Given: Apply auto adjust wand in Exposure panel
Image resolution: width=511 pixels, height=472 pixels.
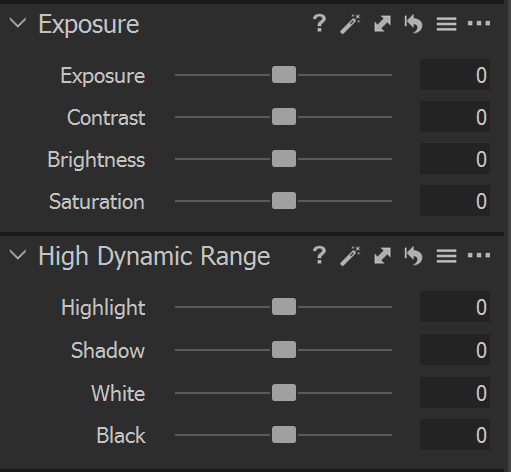Looking at the screenshot, I should (x=350, y=24).
